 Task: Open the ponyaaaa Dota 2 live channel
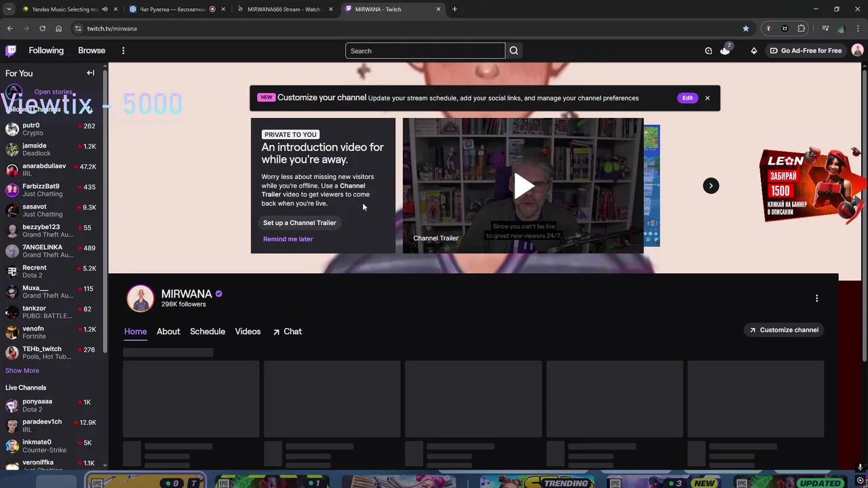pyautogui.click(x=51, y=405)
